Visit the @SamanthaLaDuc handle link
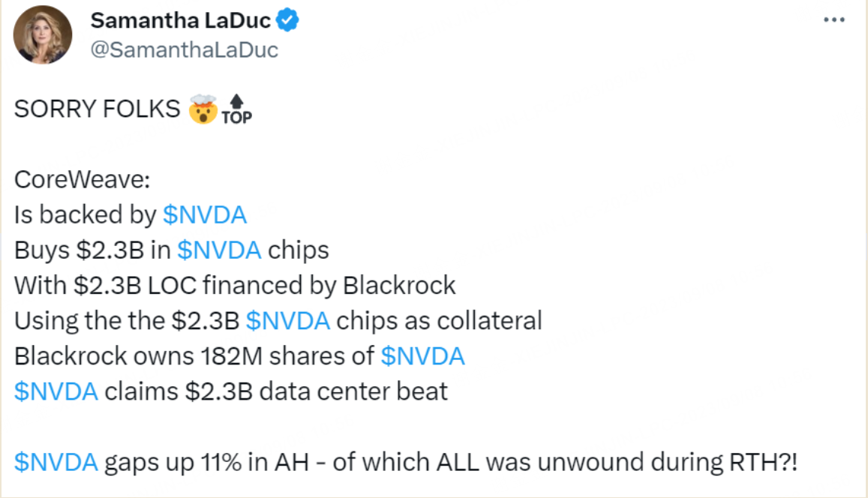 point(185,49)
